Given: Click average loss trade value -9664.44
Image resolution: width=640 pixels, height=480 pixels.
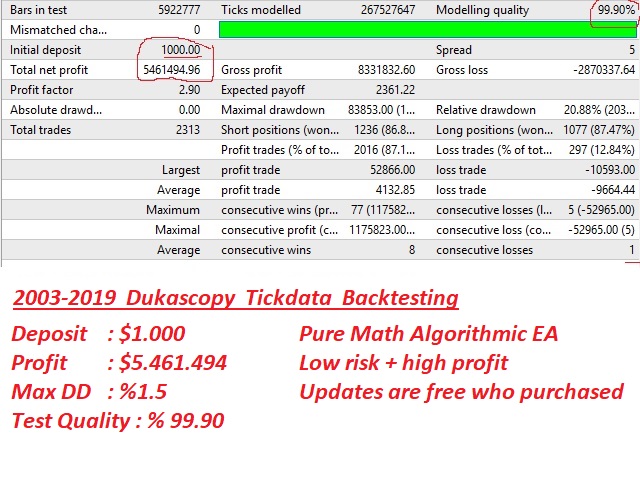Looking at the screenshot, I should (613, 190).
